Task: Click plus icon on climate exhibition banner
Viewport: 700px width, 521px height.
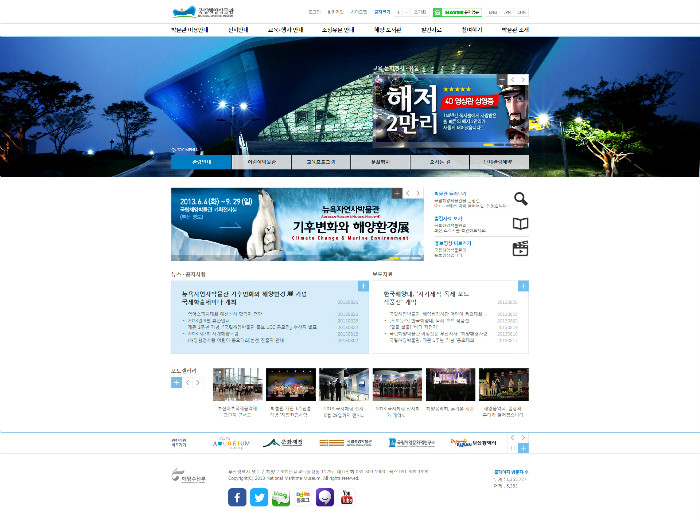Action: (x=397, y=193)
